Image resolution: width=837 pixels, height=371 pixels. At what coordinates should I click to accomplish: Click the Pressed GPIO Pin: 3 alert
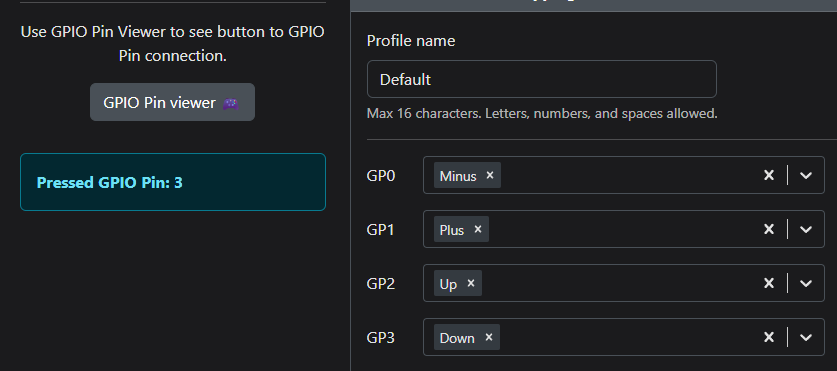tap(173, 182)
